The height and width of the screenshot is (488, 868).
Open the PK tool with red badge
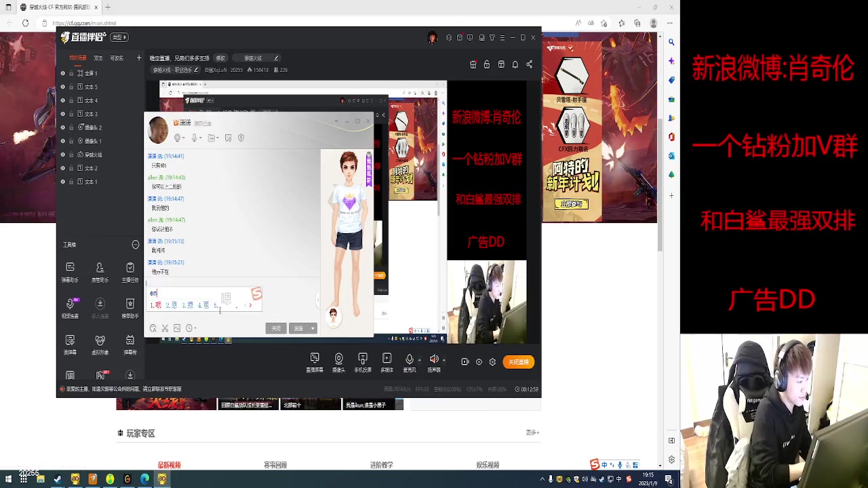click(x=100, y=375)
